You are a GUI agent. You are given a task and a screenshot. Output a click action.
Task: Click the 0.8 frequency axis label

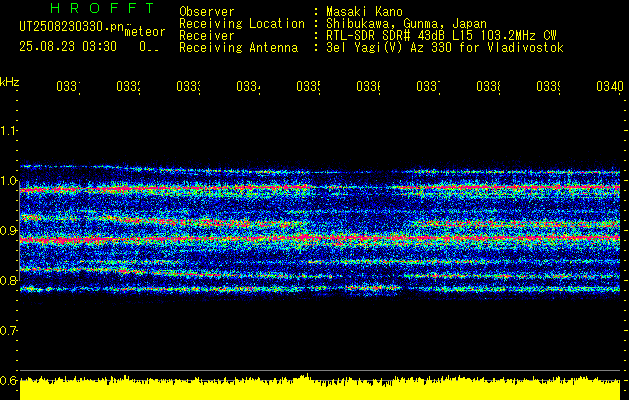pos(8,280)
